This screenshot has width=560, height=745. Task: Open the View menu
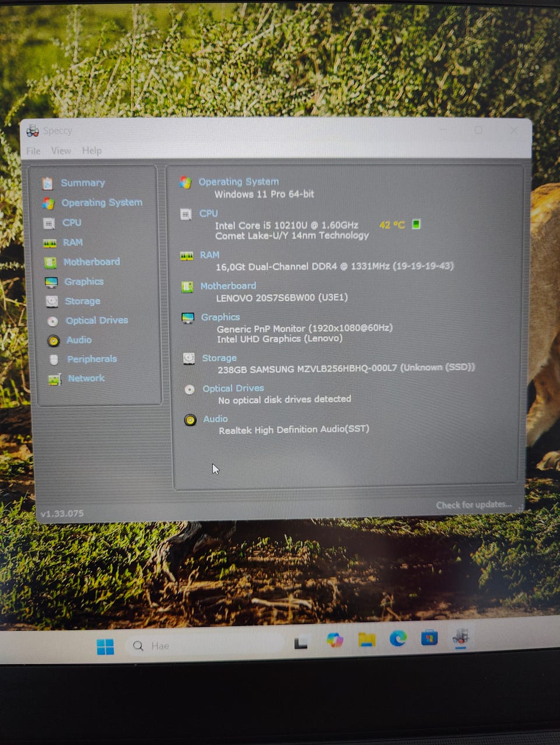click(61, 151)
